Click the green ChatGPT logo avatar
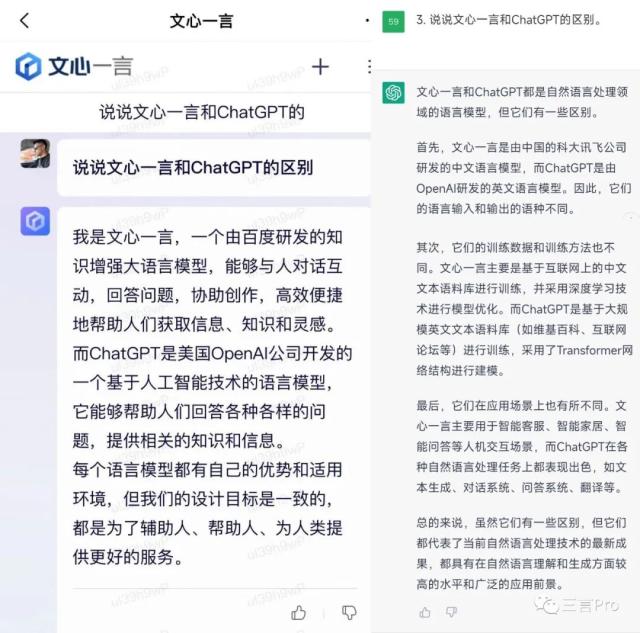 [393, 93]
